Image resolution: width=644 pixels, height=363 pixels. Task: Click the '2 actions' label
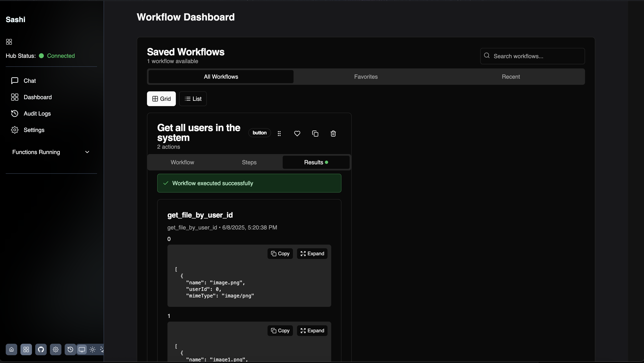pos(168,147)
